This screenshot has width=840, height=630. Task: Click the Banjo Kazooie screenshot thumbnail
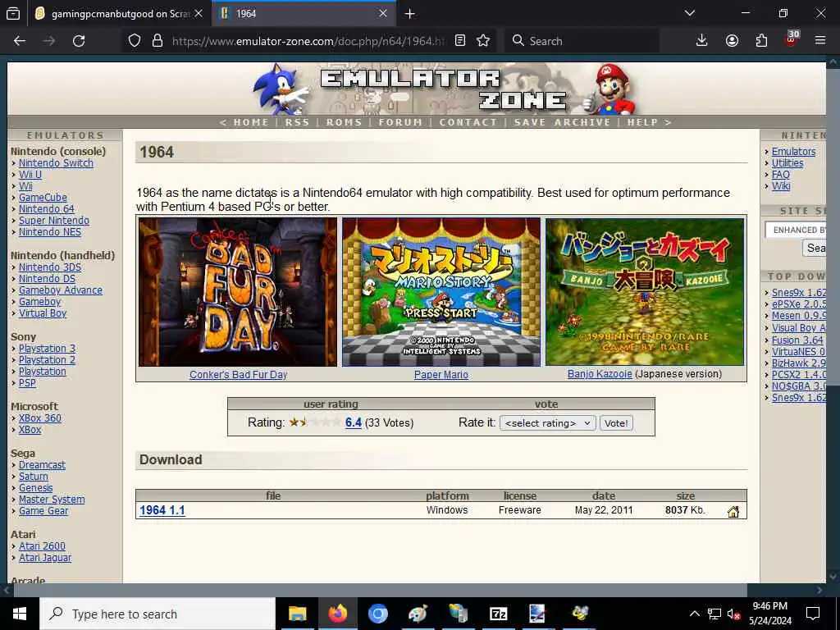pos(645,292)
